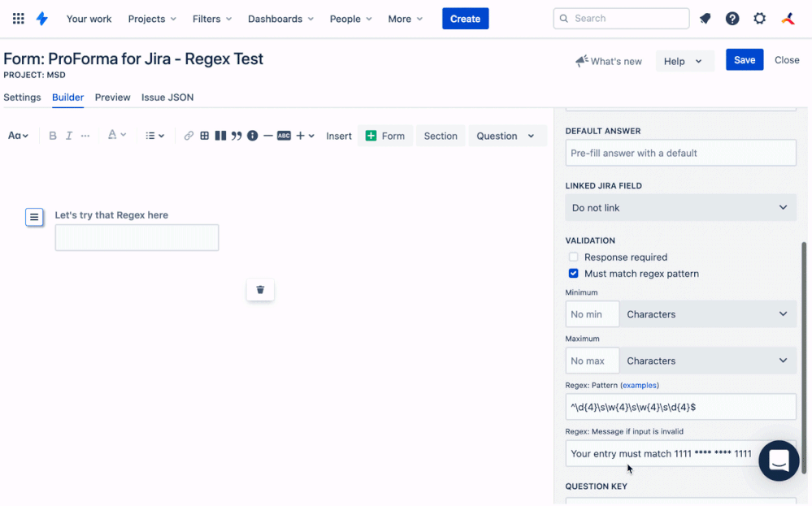Screen dimensions: 812x506
Task: Open the insert plus dropdown
Action: (305, 136)
